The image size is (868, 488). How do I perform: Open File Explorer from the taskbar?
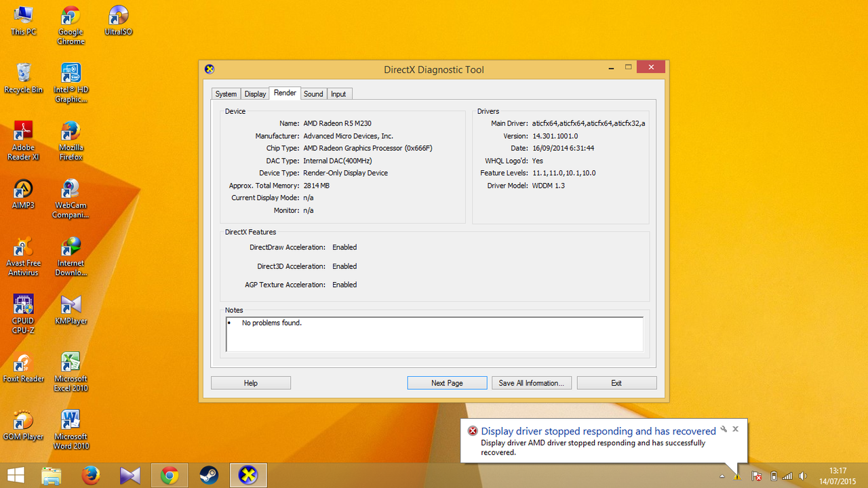point(51,475)
